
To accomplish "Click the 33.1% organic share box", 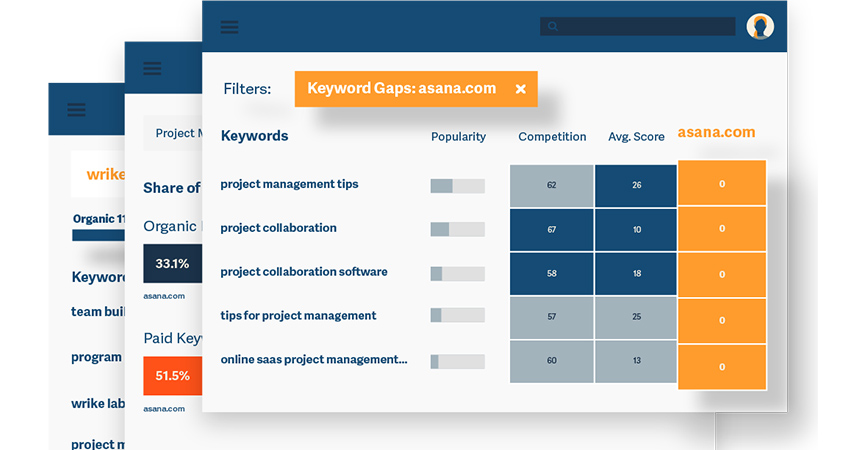I will [x=172, y=264].
